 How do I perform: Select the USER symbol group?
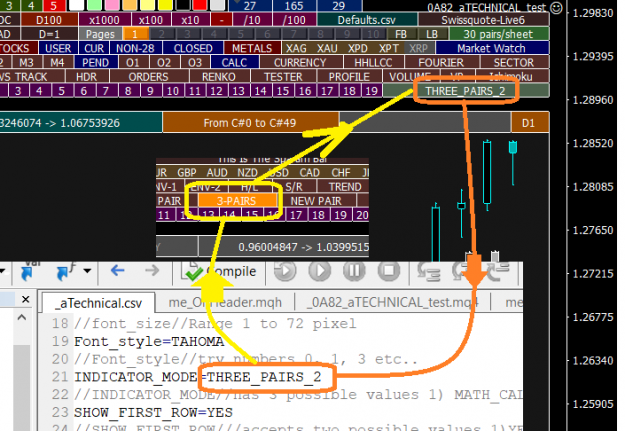point(58,48)
